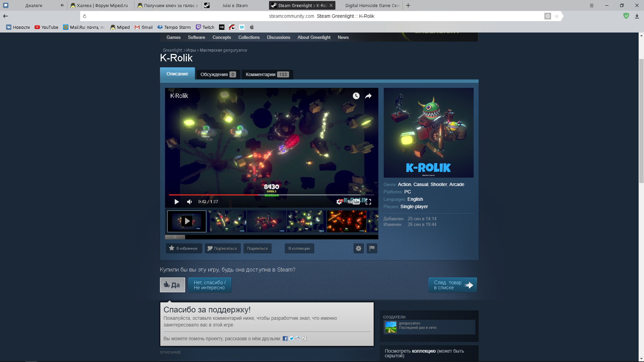This screenshot has width=644, height=362.
Task: Add to favorites with В избранное
Action: (184, 248)
